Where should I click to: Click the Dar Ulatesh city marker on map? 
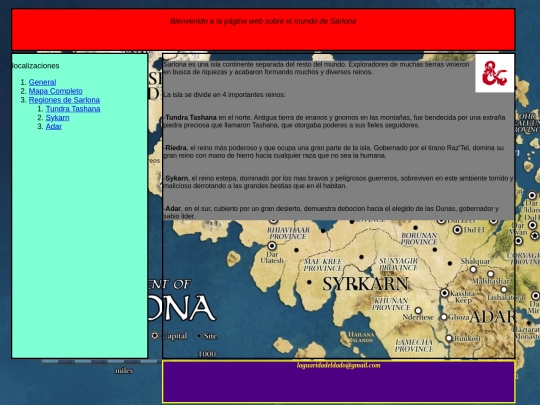272,246
